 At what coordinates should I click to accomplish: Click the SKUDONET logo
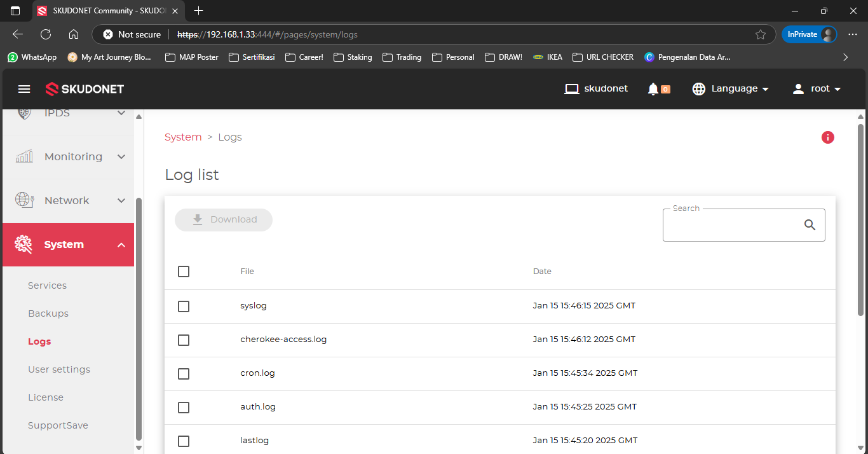(85, 89)
